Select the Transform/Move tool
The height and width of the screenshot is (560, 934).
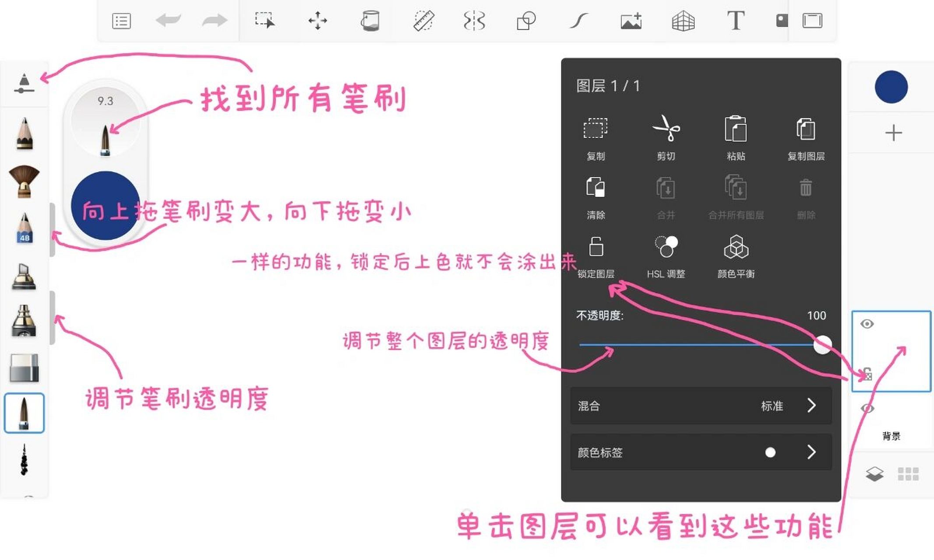tap(317, 20)
